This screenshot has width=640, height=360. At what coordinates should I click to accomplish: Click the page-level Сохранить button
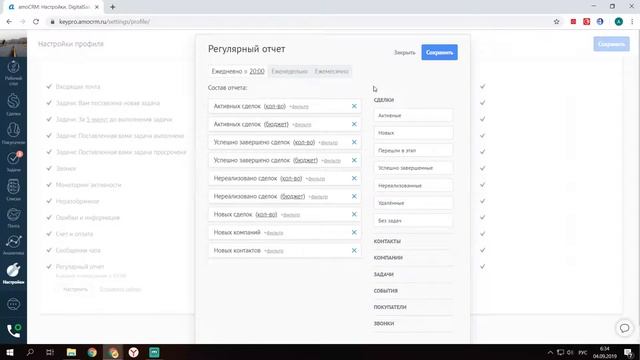pos(611,44)
